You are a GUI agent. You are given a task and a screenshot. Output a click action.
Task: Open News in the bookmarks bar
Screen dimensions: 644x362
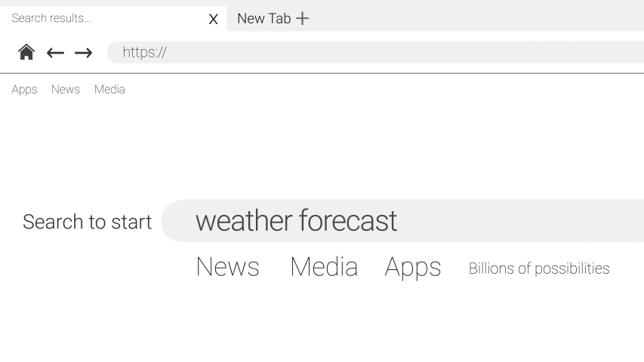pyautogui.click(x=65, y=89)
